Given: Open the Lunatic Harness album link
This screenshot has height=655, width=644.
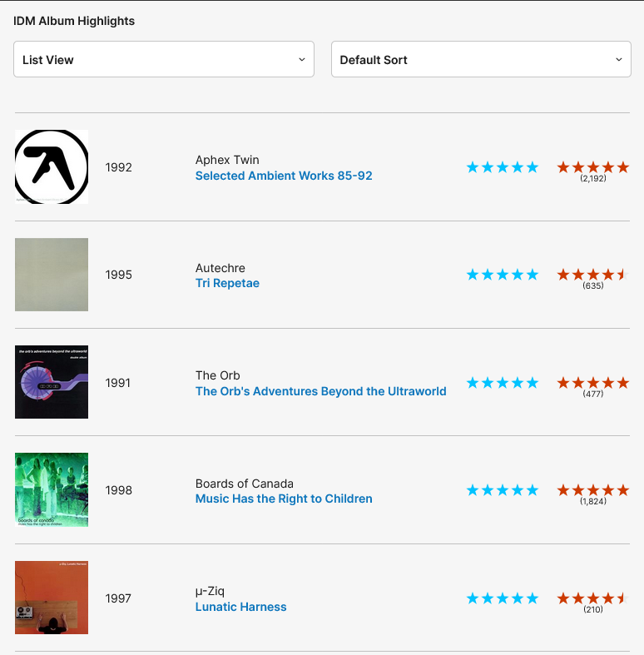Looking at the screenshot, I should [240, 607].
